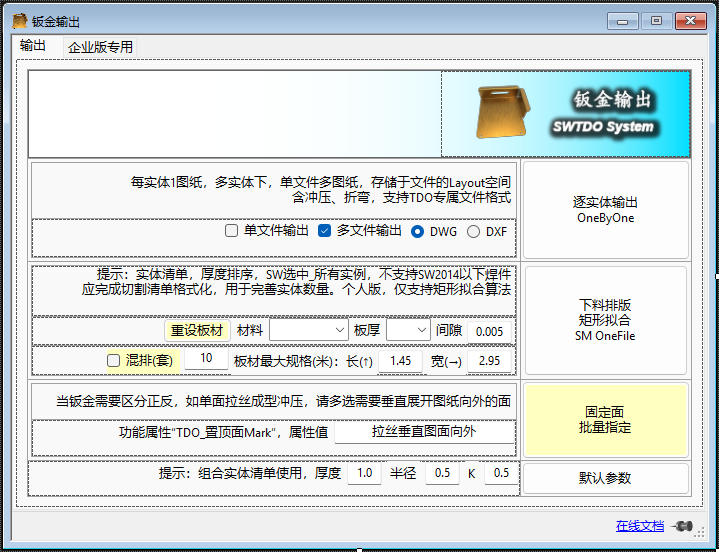Focus the 拉丝垂直图面向外 attribute field
This screenshot has height=552, width=719.
click(x=424, y=433)
